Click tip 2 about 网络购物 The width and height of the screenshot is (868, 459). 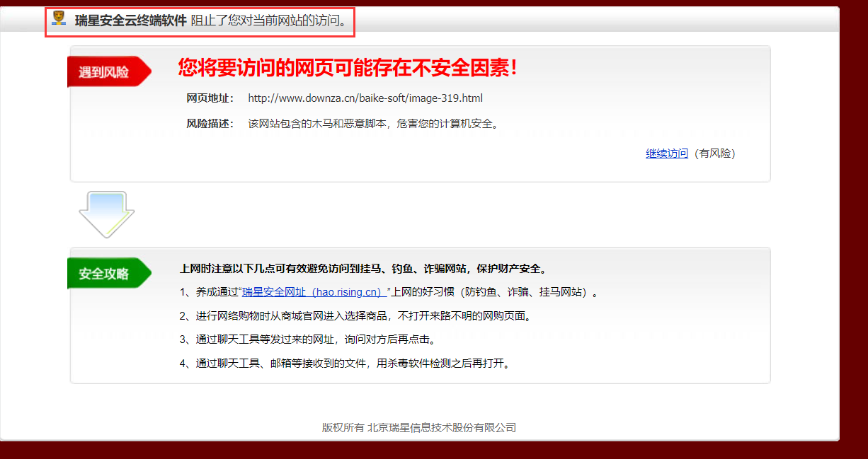(x=355, y=316)
